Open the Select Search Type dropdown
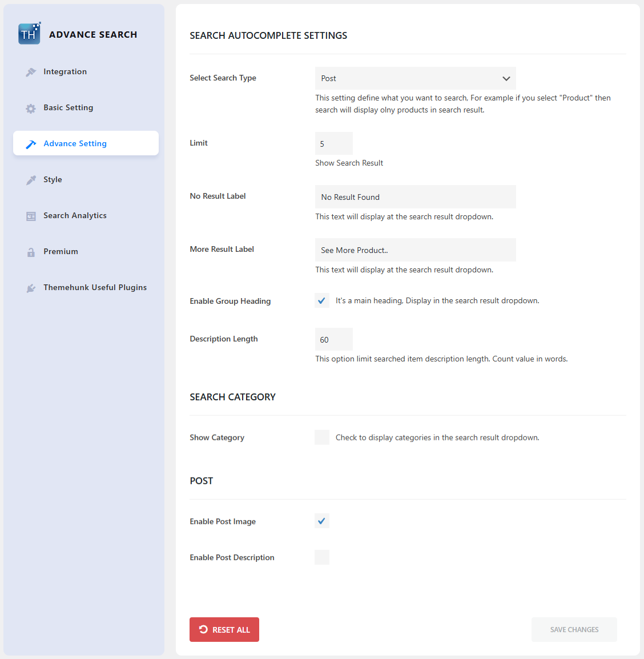 click(415, 78)
